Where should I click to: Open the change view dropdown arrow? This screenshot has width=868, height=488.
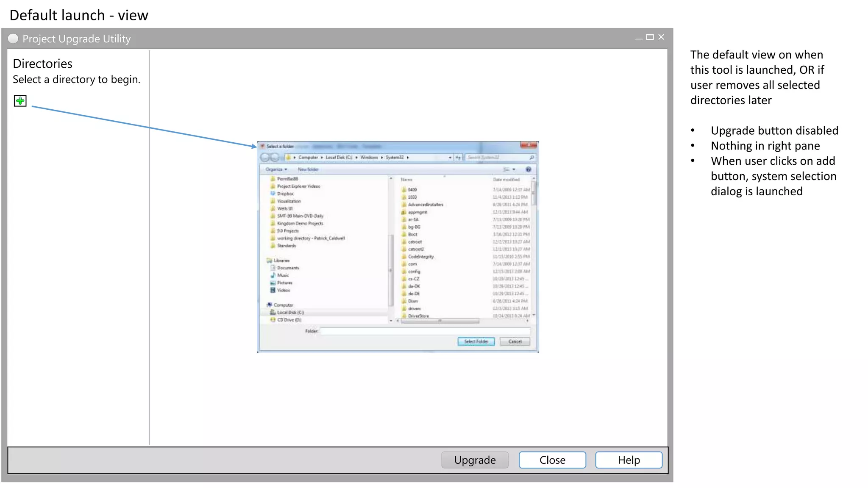pos(514,169)
